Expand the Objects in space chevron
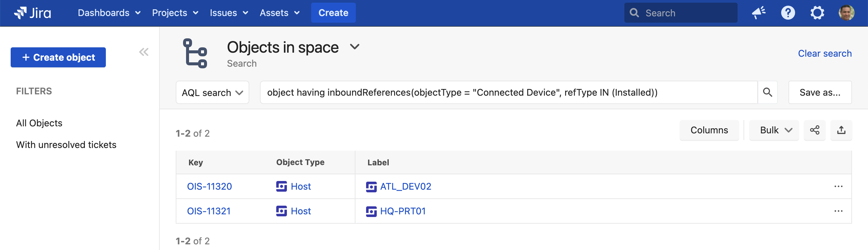 (354, 47)
